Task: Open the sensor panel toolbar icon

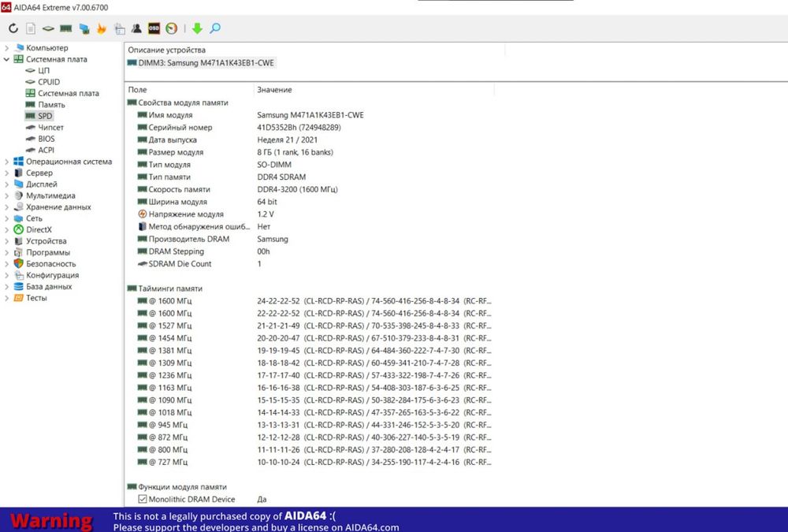Action: [120, 28]
